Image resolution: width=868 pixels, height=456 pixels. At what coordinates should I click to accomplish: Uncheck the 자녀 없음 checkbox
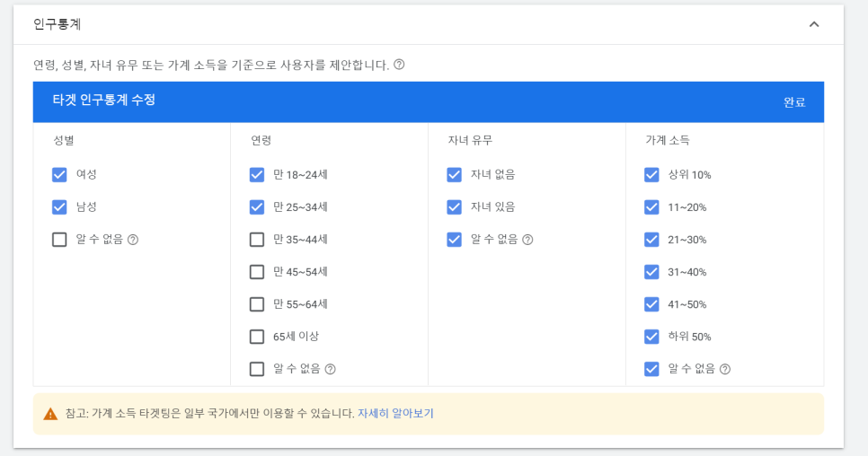[x=454, y=175]
